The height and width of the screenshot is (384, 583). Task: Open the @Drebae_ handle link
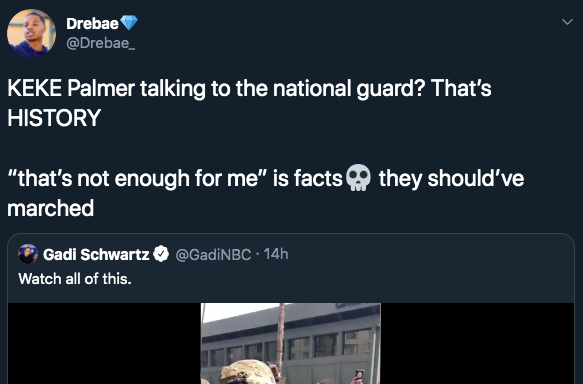[x=100, y=43]
